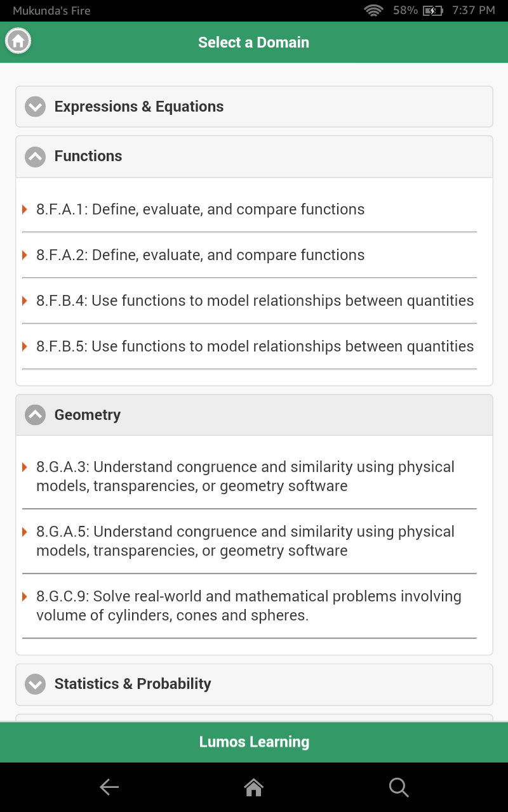The width and height of the screenshot is (508, 812).
Task: Tap the red arrow beside 8.G.C.9
Action: [x=25, y=596]
